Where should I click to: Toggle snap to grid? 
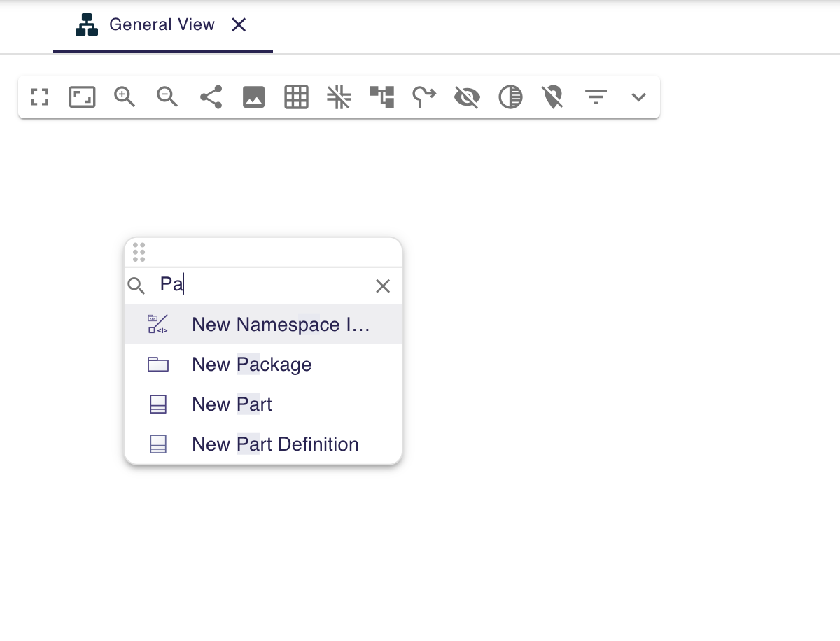coord(339,97)
